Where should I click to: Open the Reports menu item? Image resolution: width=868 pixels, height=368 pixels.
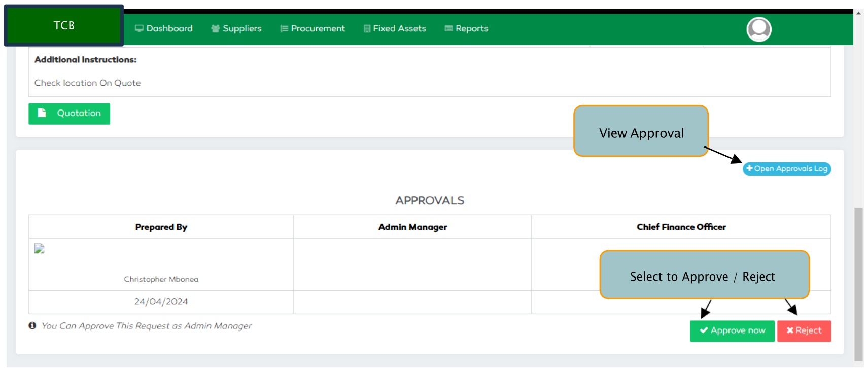tap(466, 28)
